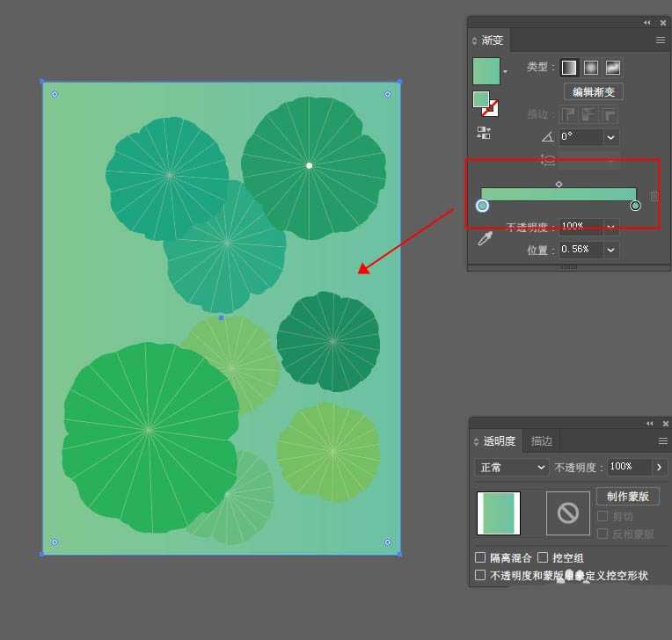Click the 编辑渐变 button
672x640 pixels.
[593, 92]
